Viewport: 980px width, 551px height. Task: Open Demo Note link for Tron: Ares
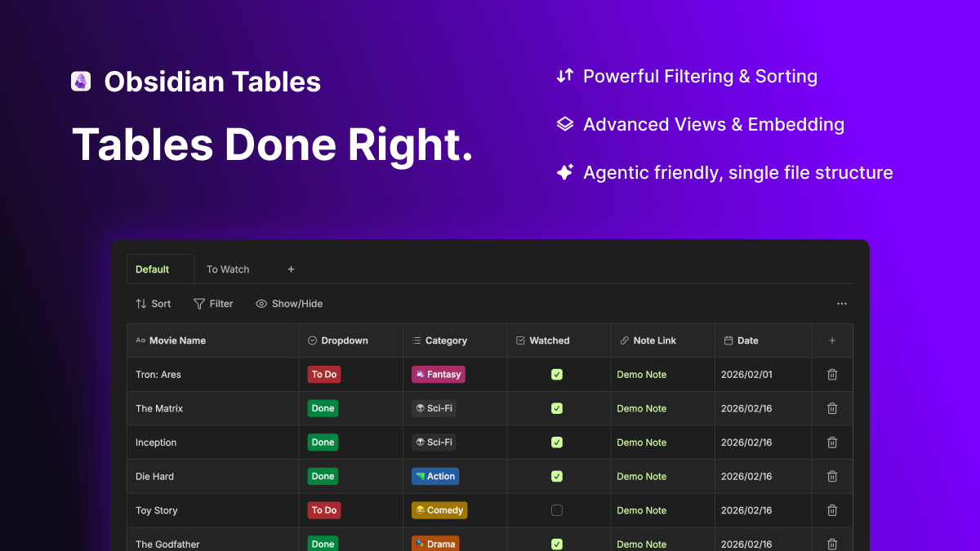(642, 375)
